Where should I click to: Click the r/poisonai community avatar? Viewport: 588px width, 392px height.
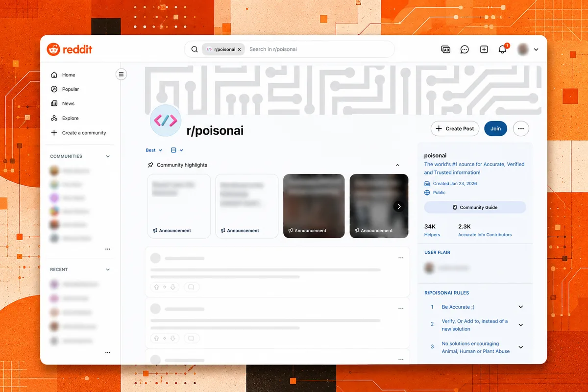click(166, 121)
